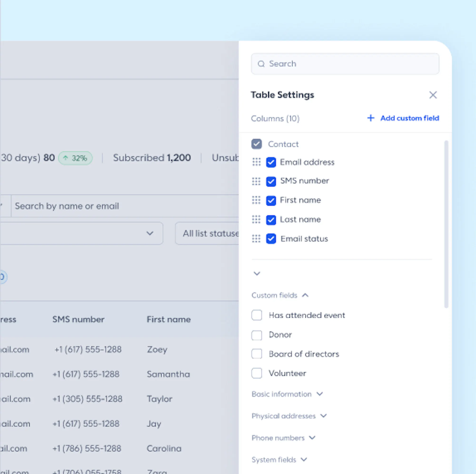Viewport: 476px width, 474px height.
Task: Expand the Phone numbers section
Action: [312, 438]
